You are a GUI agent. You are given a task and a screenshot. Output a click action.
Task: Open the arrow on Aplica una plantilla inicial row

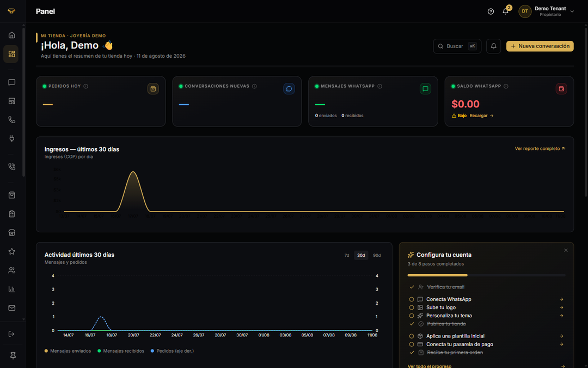coord(561,336)
